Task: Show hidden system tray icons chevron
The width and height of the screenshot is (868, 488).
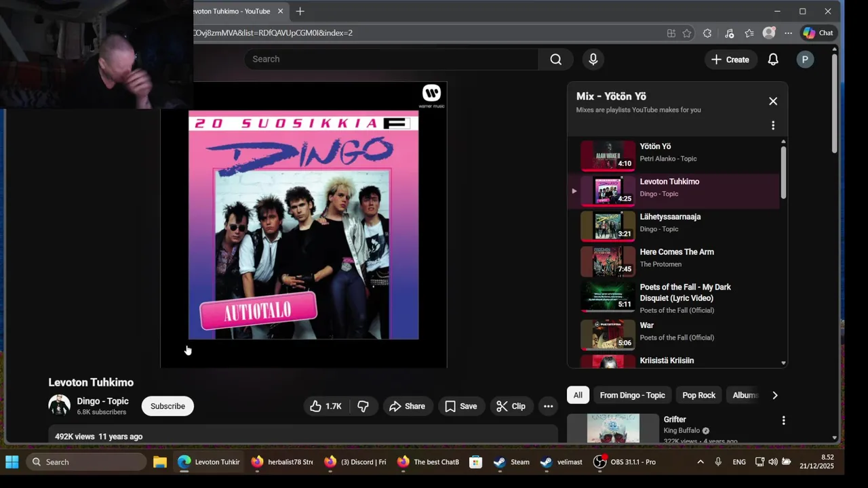Action: pyautogui.click(x=701, y=462)
